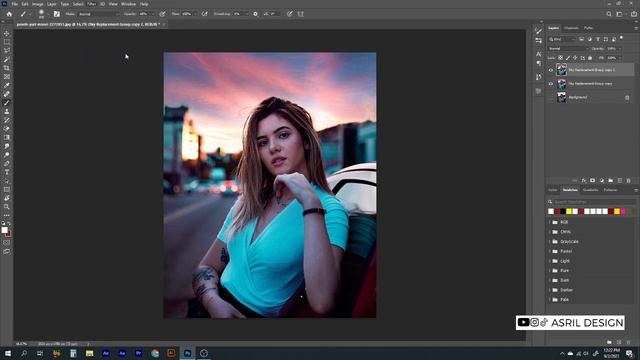Open smoothing options gear

[x=256, y=14]
